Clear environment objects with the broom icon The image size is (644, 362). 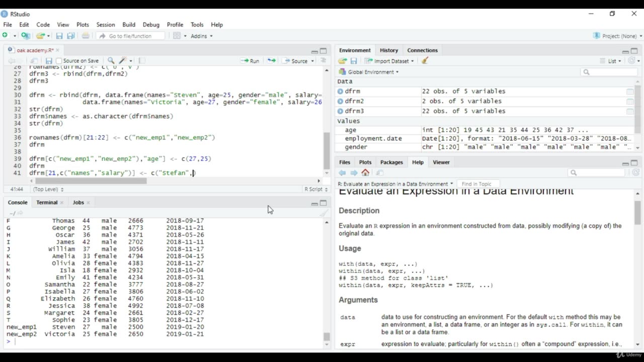(425, 61)
